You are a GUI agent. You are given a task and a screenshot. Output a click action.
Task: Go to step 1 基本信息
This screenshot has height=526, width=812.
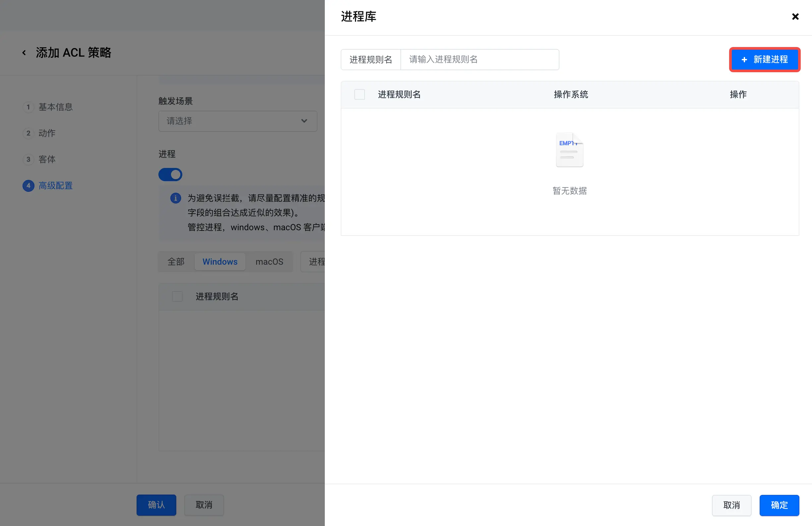point(48,107)
